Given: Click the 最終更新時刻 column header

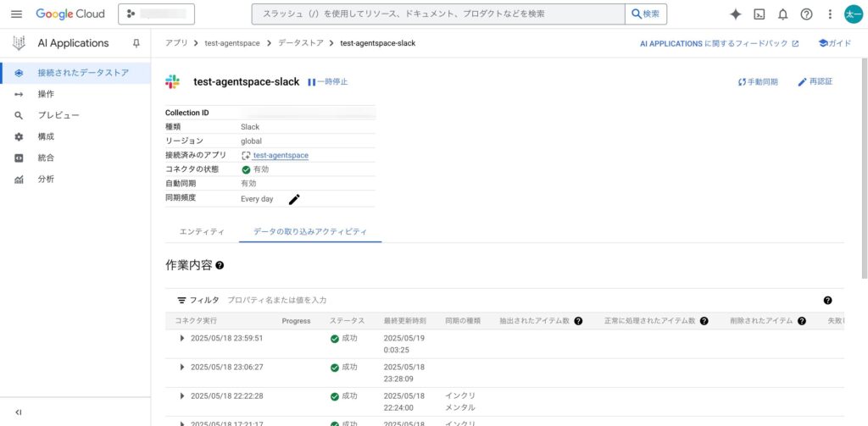Looking at the screenshot, I should tap(404, 321).
